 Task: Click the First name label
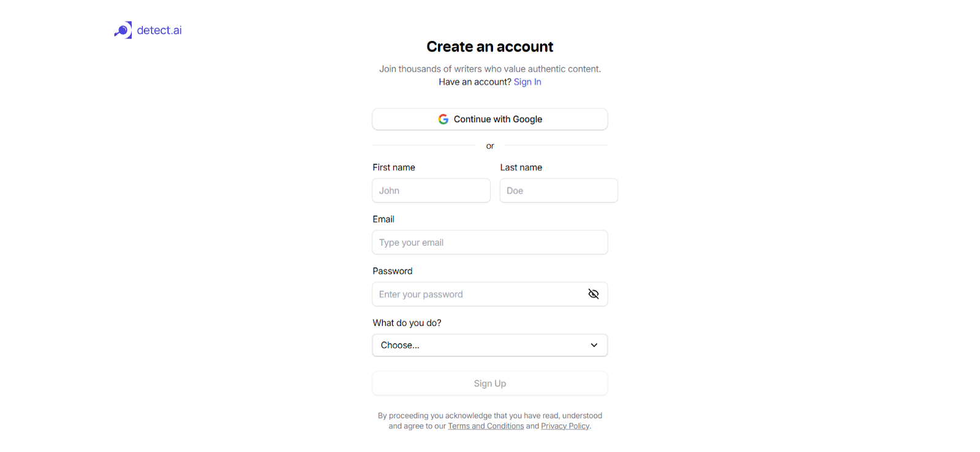tap(394, 167)
